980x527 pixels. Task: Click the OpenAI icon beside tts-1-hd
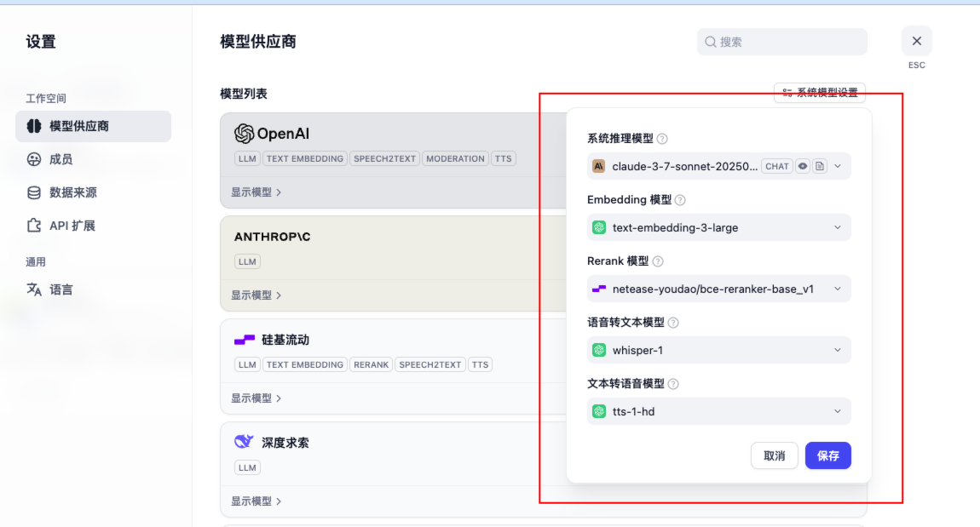[x=599, y=411]
